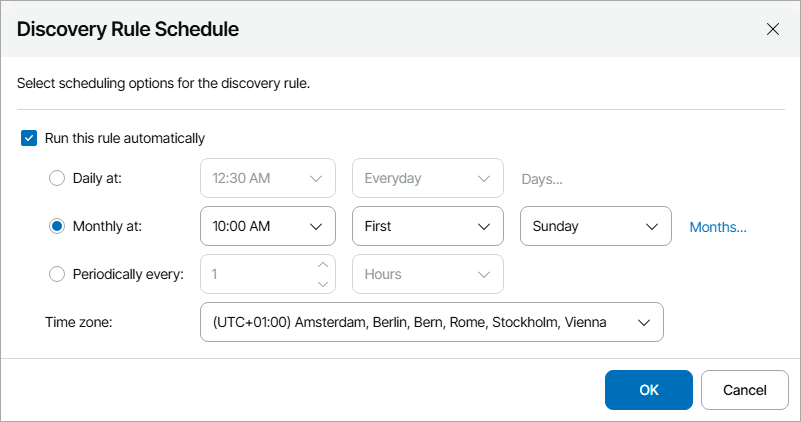Click the chevron of the Sunday combo box
Viewport: 801px width, 422px height.
(x=653, y=227)
